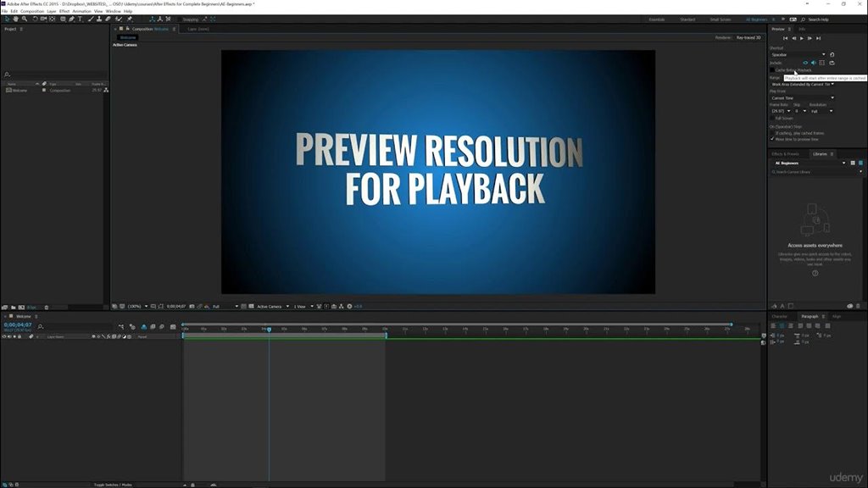Click Ray-traced 3D renderer button

[x=748, y=37]
